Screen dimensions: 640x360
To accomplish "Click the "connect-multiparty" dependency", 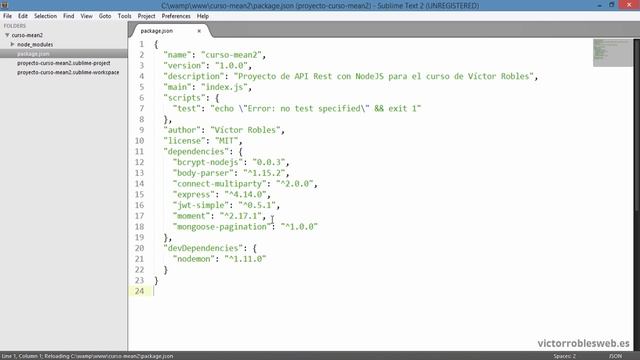I will point(220,184).
